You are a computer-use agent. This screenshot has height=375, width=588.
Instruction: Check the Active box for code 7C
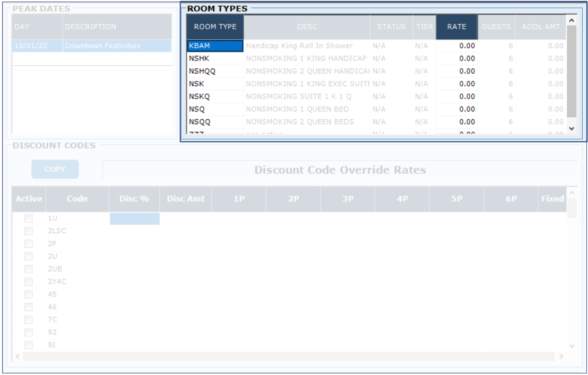(29, 320)
